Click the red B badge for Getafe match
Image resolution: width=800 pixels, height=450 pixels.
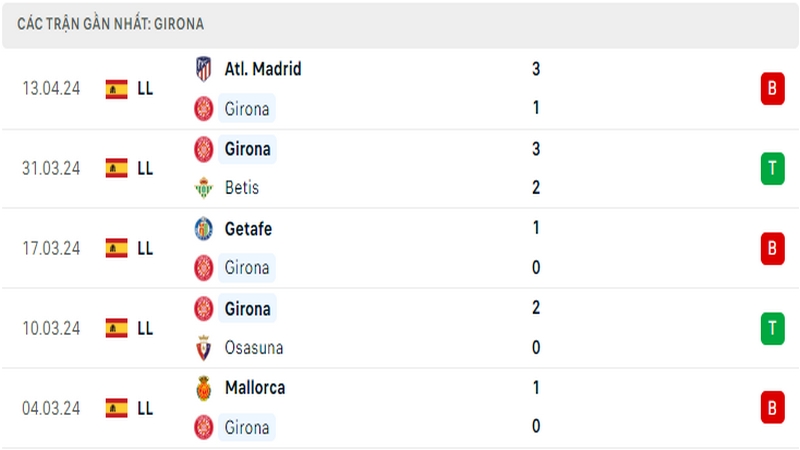click(x=772, y=248)
